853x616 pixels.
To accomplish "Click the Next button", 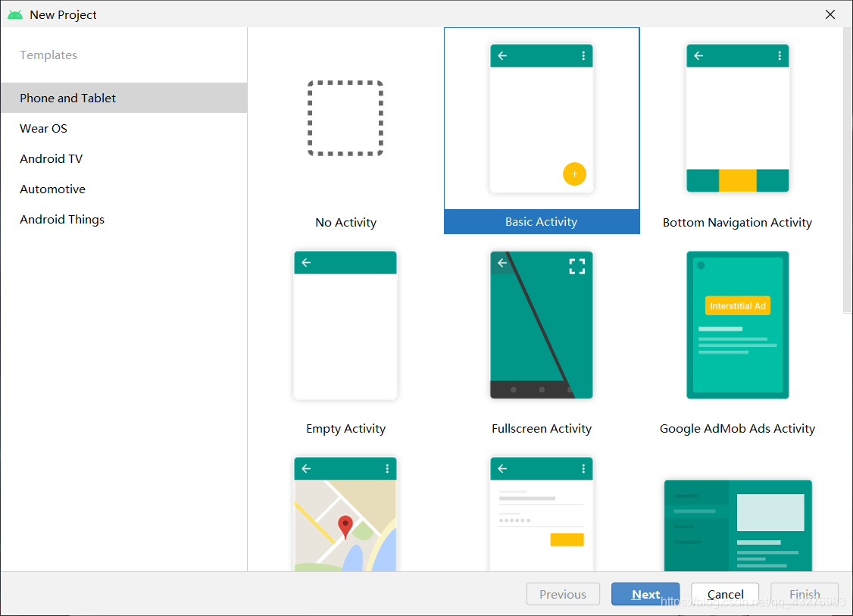I will [x=645, y=594].
